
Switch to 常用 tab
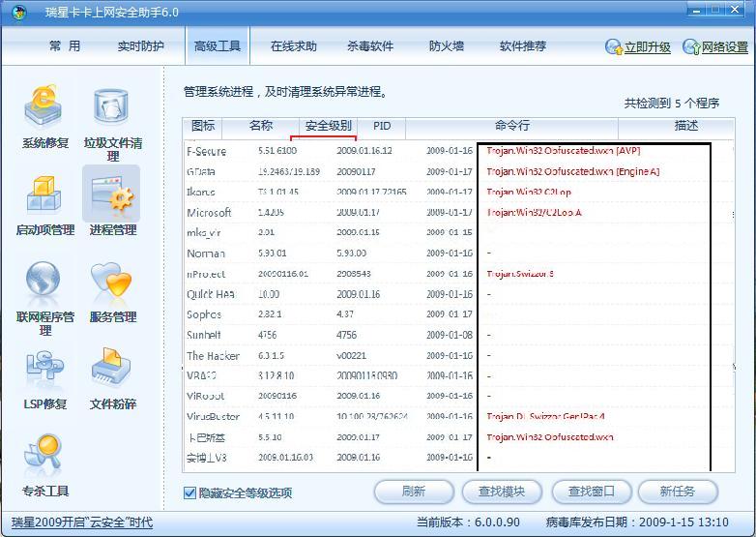coord(65,45)
